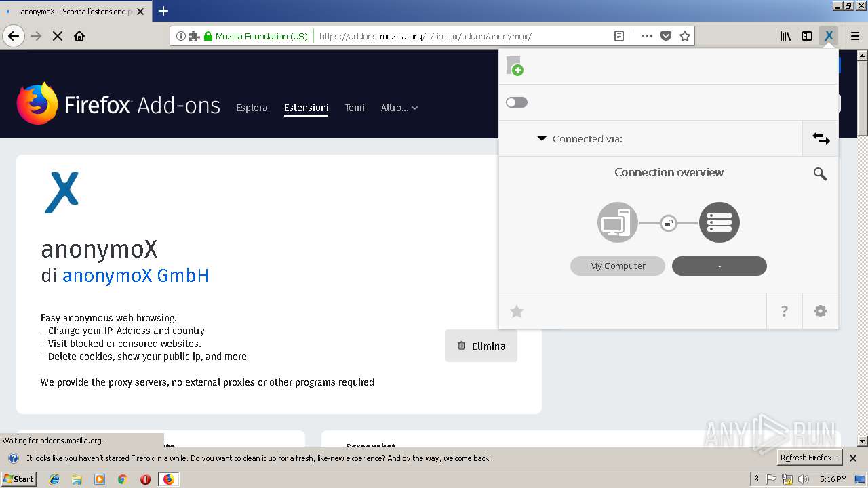
Task: Click the Firefox Add-ons logo
Action: pos(119,104)
